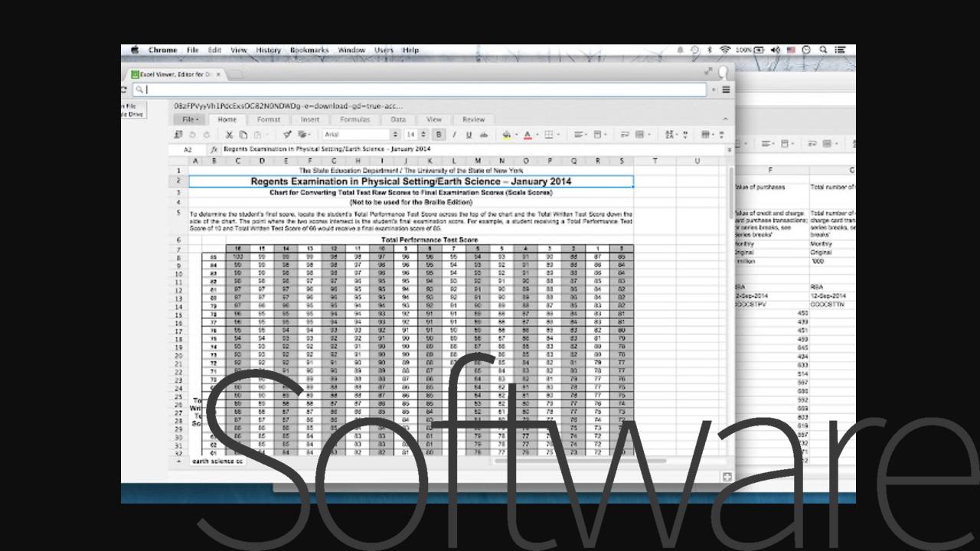Toggle italic formatting

coord(454,135)
